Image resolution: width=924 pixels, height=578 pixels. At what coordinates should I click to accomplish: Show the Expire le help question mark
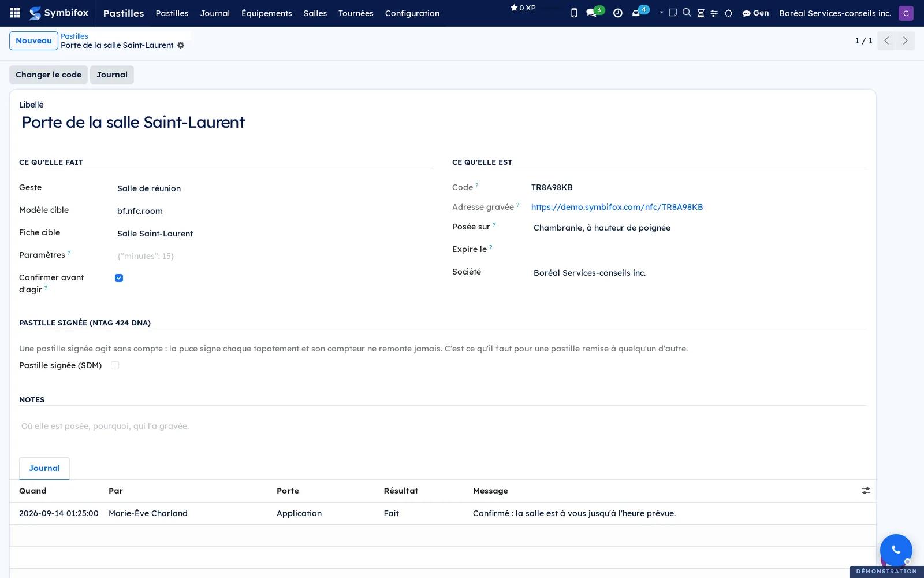491,247
